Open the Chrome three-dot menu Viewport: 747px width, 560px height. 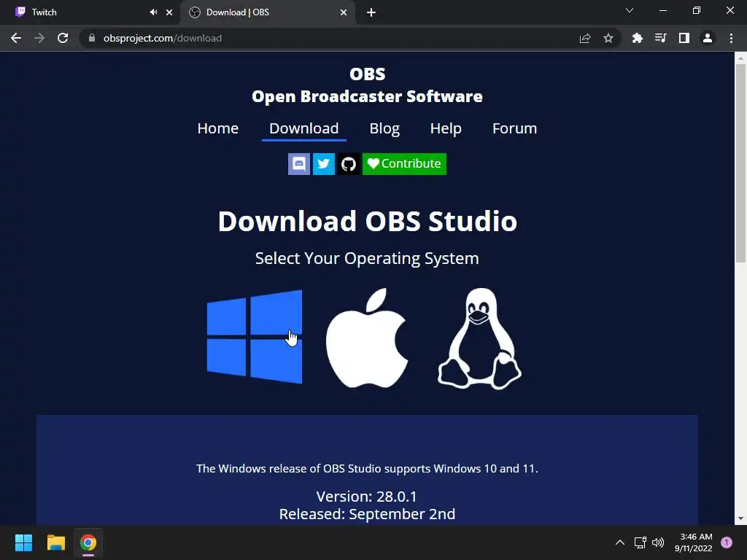(x=731, y=38)
